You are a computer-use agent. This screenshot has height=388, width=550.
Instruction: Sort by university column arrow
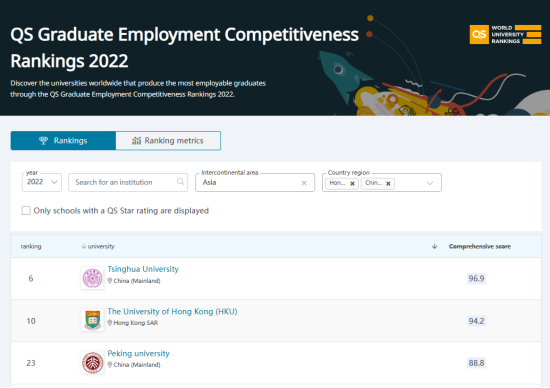(83, 246)
